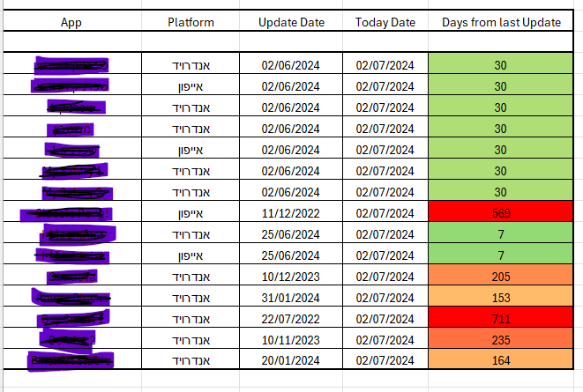
Task: Select the update date 11/12/2022 cell
Action: 291,213
